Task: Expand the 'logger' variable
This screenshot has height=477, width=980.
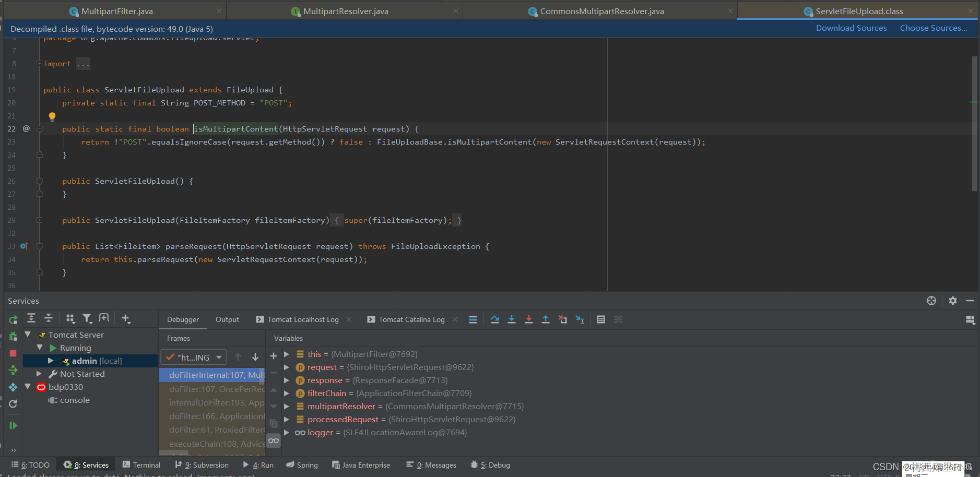Action: 287,432
